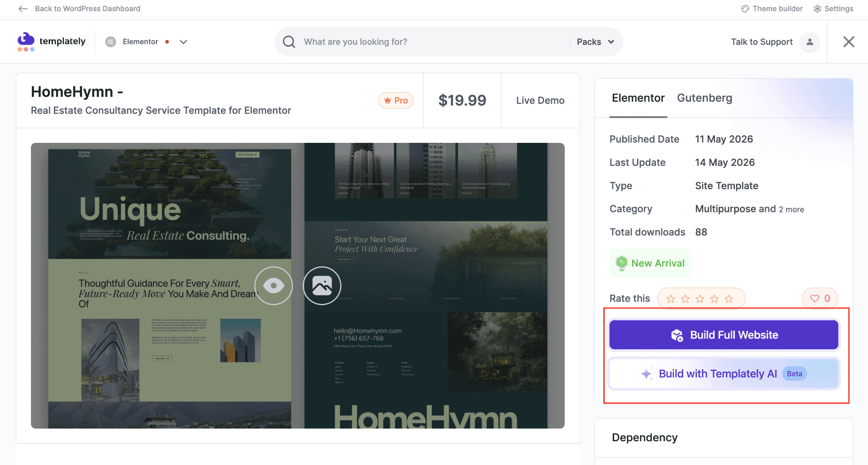
Task: Click the Elementor label in the header
Action: pos(140,42)
